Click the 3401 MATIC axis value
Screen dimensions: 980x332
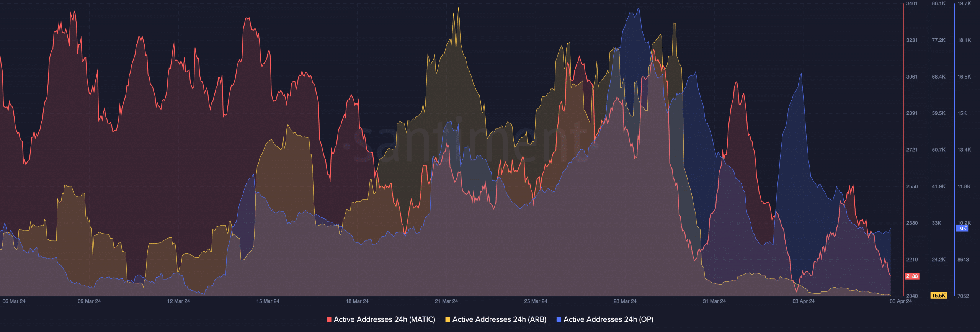click(x=912, y=3)
